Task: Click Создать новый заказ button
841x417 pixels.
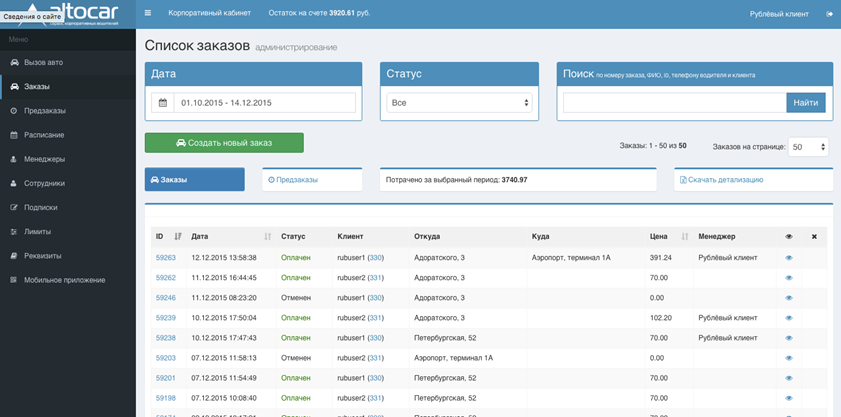Action: click(x=224, y=143)
